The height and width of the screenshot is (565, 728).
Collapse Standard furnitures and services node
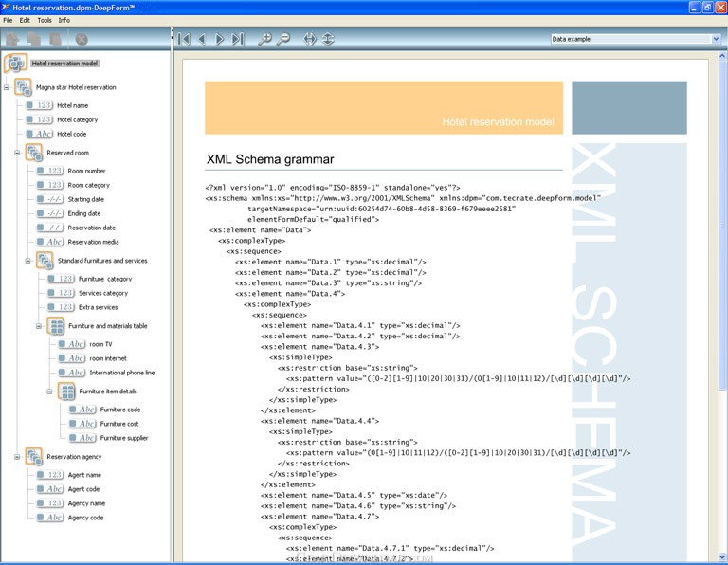point(27,261)
